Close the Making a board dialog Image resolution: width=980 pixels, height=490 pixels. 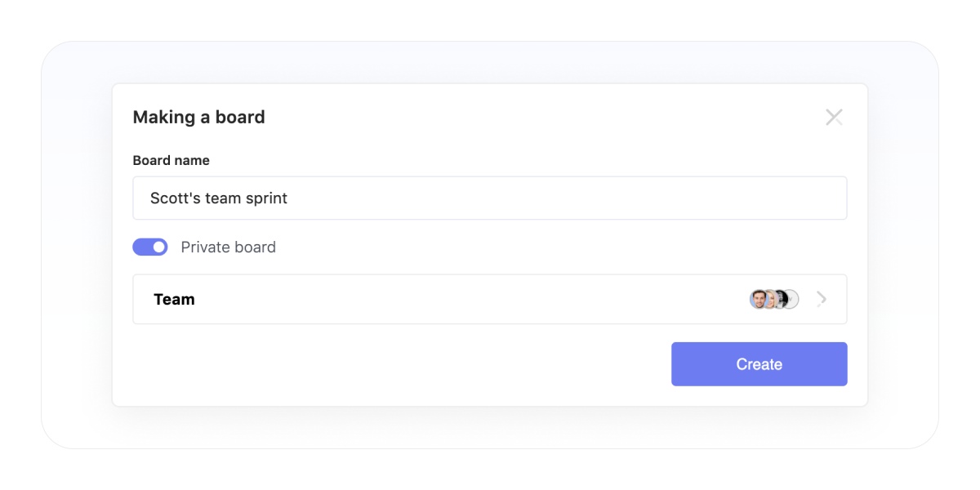[x=834, y=117]
